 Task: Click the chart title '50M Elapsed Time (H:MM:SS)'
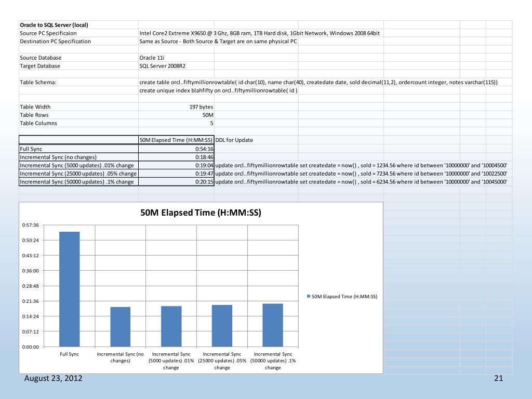pyautogui.click(x=201, y=212)
